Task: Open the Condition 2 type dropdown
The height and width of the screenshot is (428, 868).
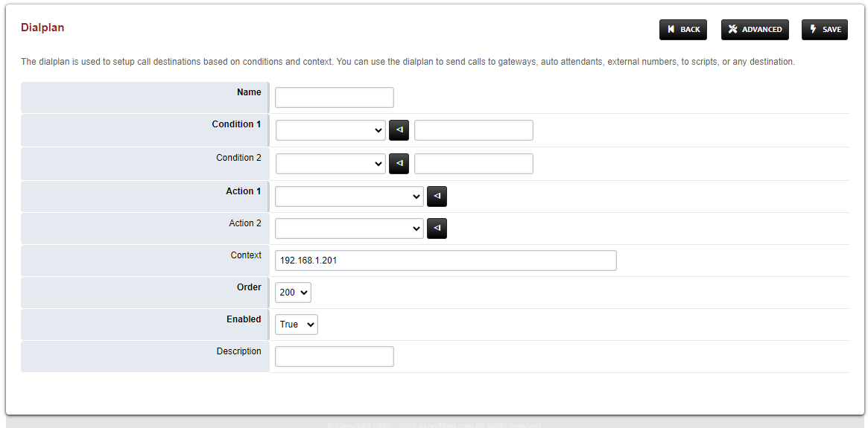Action: (330, 164)
